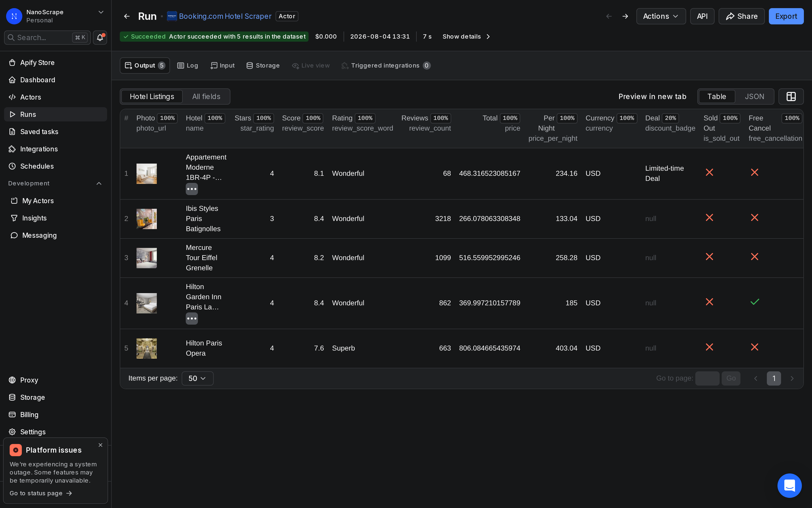Click the Succeeded status badge
Screen dimensions: 812x508
click(x=214, y=37)
